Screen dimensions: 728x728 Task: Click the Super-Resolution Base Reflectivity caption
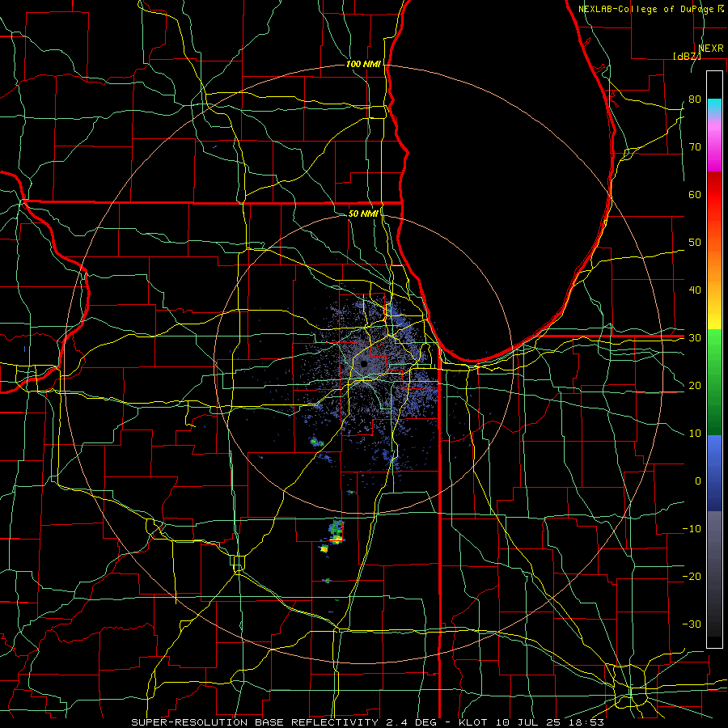point(367,722)
